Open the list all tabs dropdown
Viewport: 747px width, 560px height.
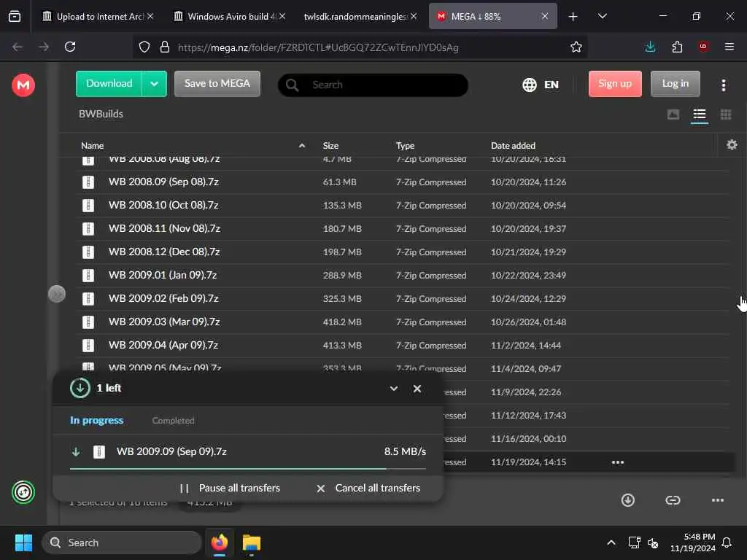(602, 16)
